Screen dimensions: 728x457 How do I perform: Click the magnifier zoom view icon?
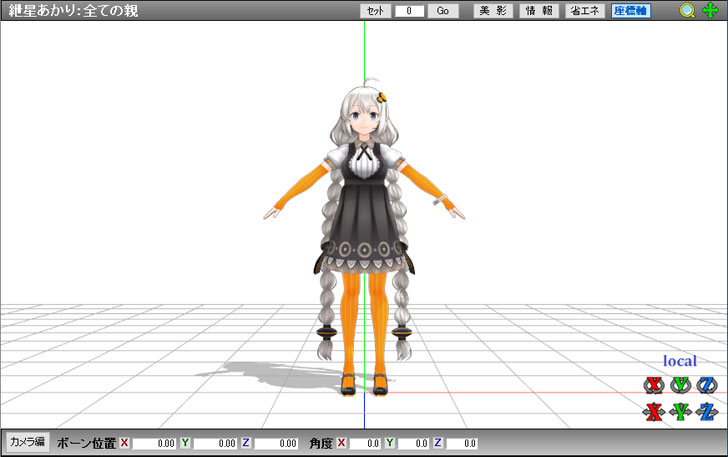[687, 11]
